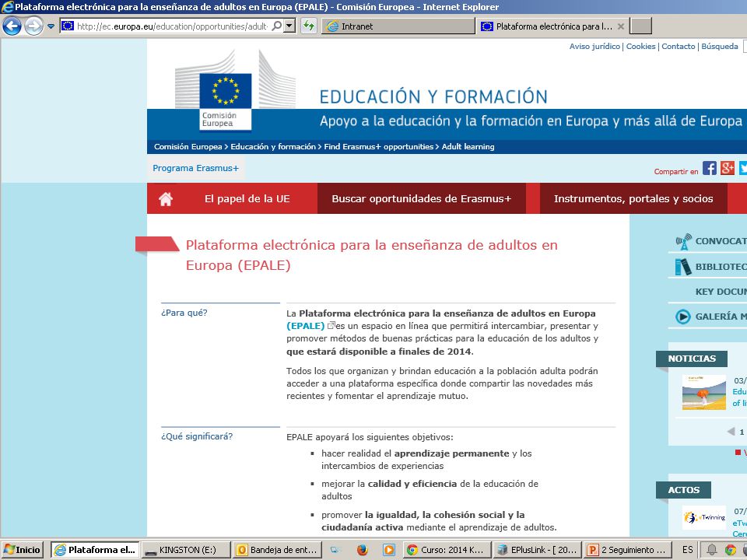The width and height of the screenshot is (747, 560).
Task: Close the Plataforma electrónica tab
Action: (621, 26)
